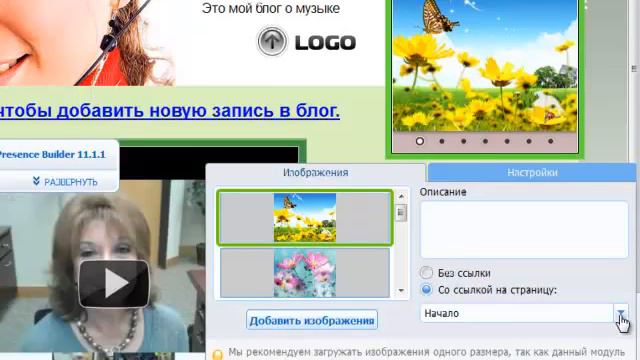This screenshot has width=640, height=360.
Task: Select the third gallery slide dot
Action: coord(463,141)
